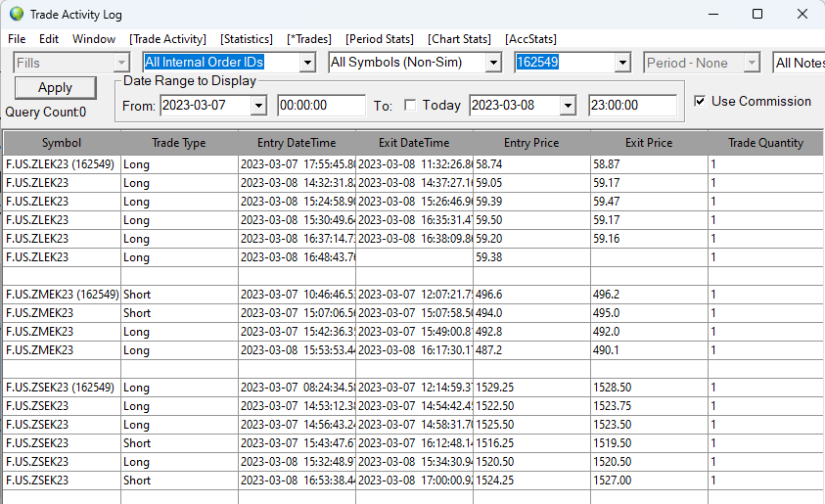This screenshot has width=825, height=504.
Task: Click entry time 2023-03-08 16:48:43
Action: [x=298, y=256]
